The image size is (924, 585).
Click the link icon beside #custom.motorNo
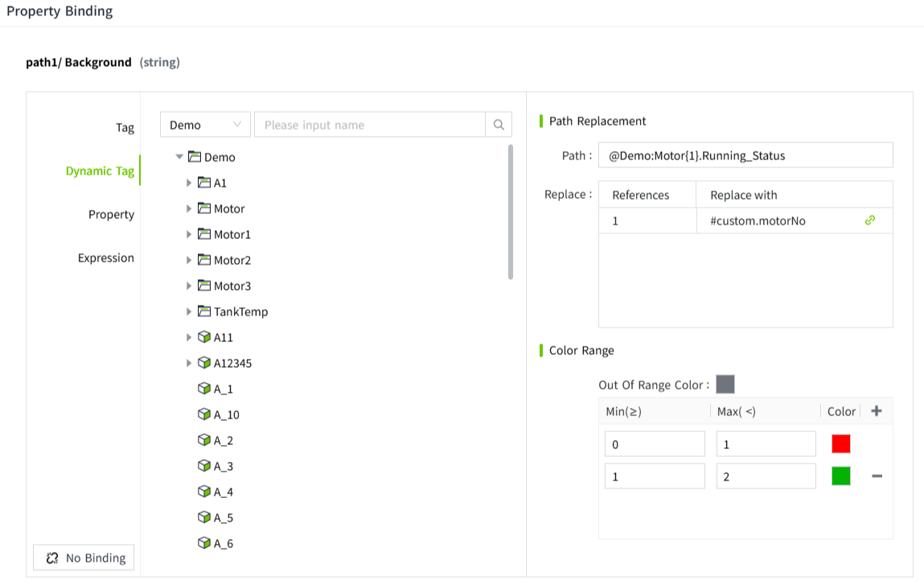coord(869,220)
